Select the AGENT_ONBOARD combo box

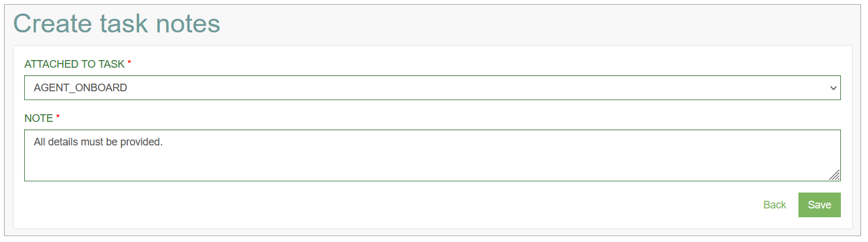433,88
